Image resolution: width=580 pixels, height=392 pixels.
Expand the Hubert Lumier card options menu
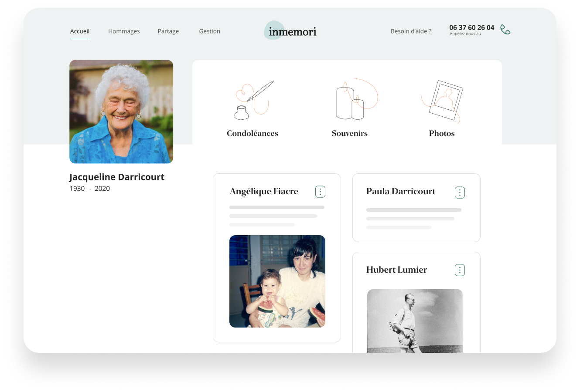coord(460,270)
